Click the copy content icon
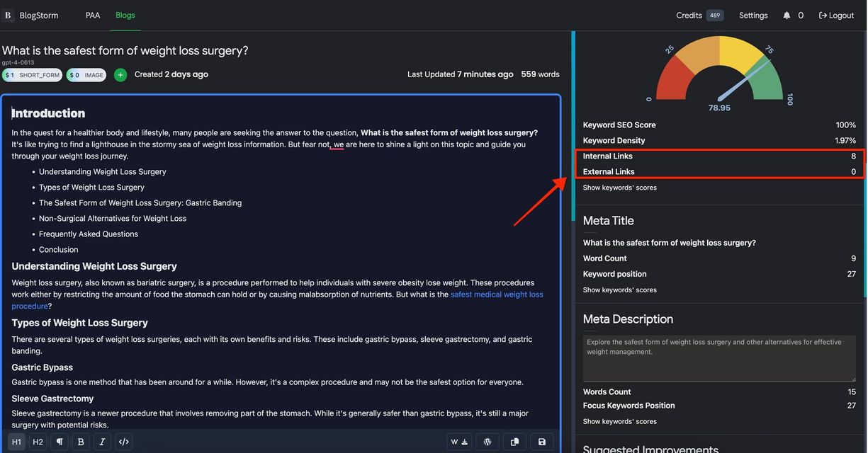868x453 pixels. [x=514, y=441]
